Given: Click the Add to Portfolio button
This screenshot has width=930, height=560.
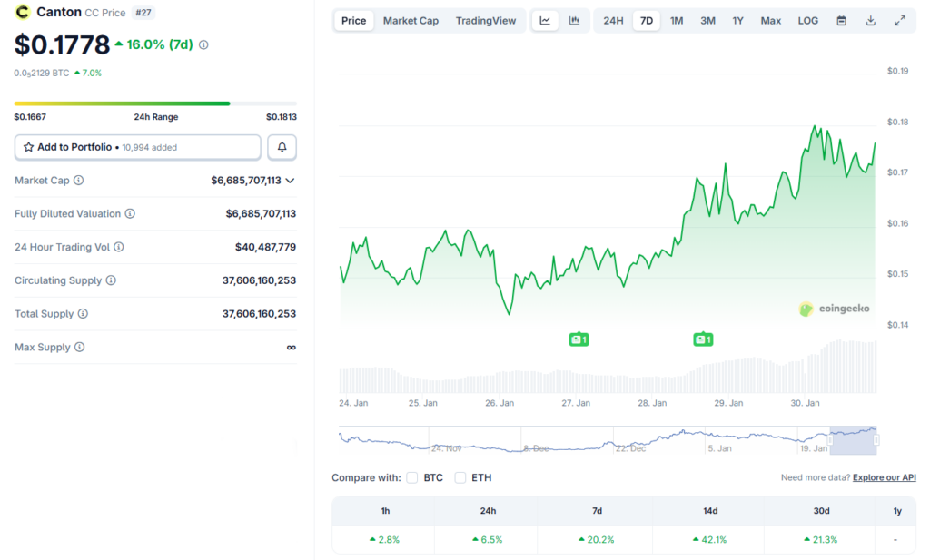Looking at the screenshot, I should tap(138, 147).
